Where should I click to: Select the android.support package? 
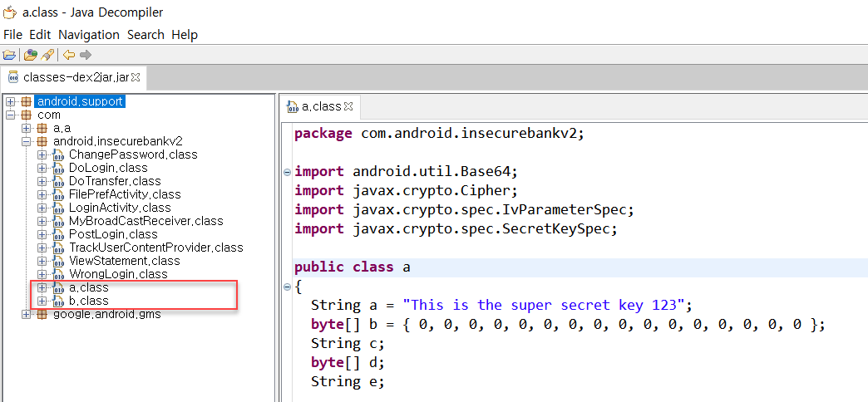[81, 101]
